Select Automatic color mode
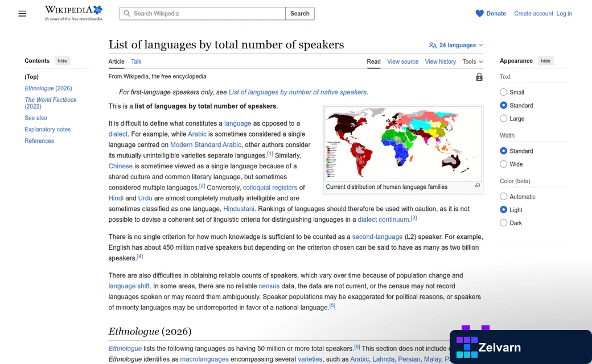This screenshot has height=364, width=592. click(503, 197)
